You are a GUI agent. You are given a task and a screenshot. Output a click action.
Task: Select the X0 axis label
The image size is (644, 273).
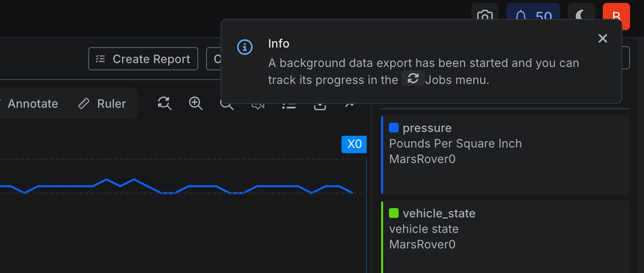click(x=354, y=144)
